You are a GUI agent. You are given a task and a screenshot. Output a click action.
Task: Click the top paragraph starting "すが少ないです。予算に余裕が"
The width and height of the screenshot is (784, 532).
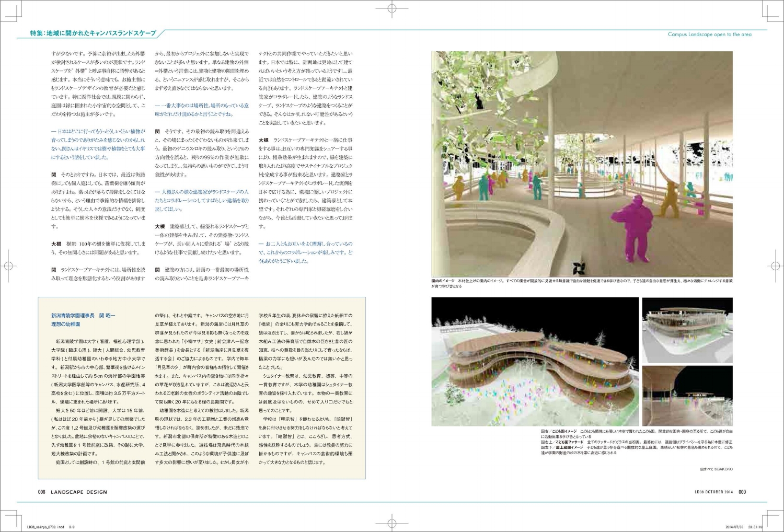[98, 84]
